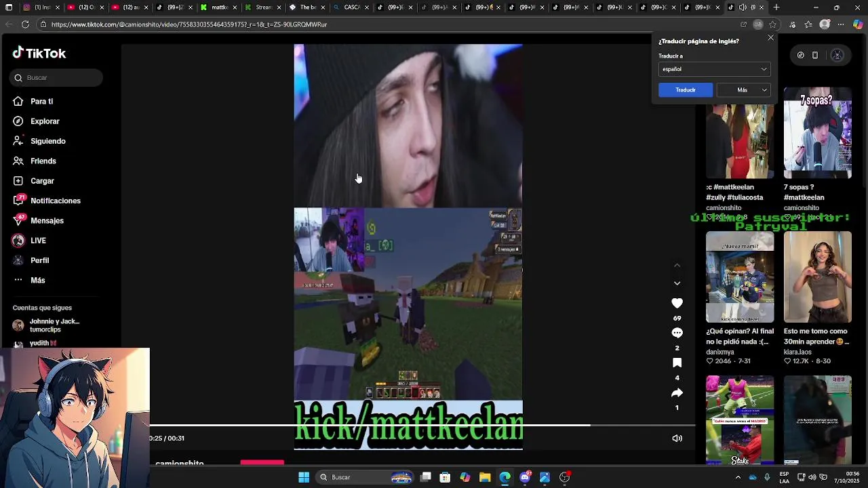Viewport: 868px width, 488px height.
Task: Go to next video with down chevron
Action: coord(677,283)
